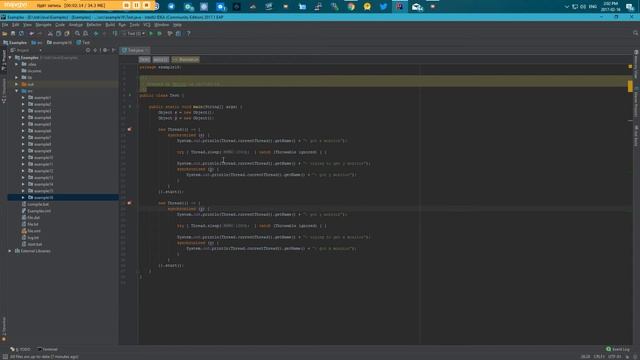Toggle the TODO tool window button
640x360 pixels.
click(x=20, y=349)
